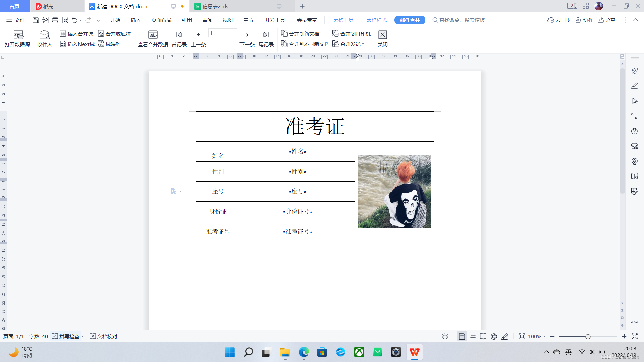Jump to Last Record (尾记录)
This screenshot has width=644, height=362.
click(266, 35)
